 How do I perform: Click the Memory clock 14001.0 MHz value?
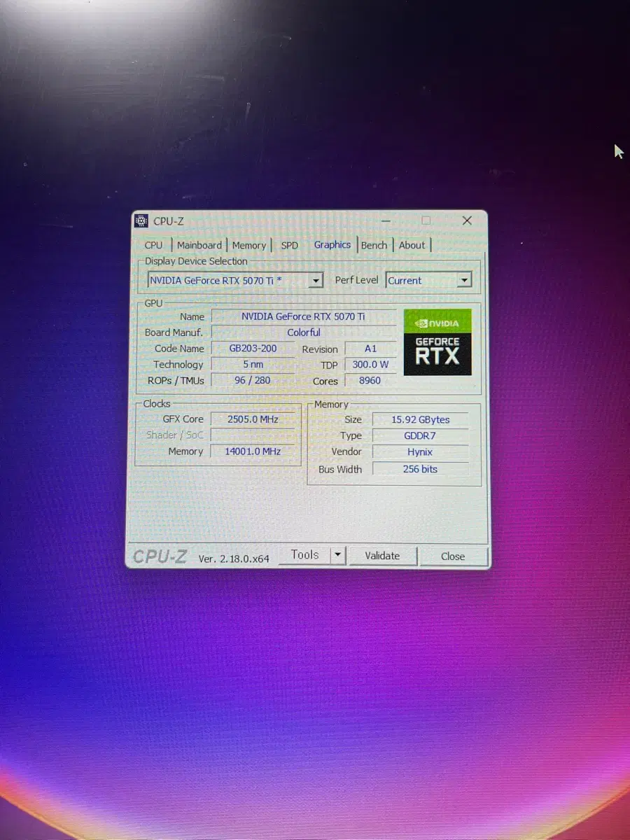coord(253,451)
